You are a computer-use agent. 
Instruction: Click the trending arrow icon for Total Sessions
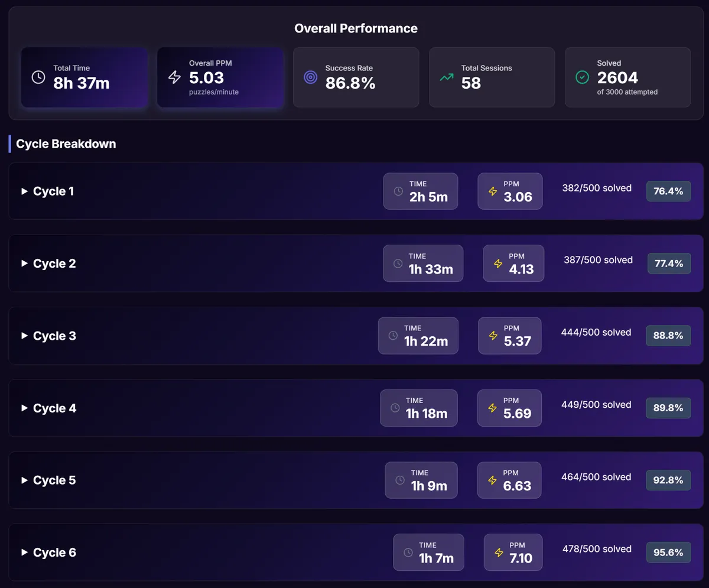447,77
